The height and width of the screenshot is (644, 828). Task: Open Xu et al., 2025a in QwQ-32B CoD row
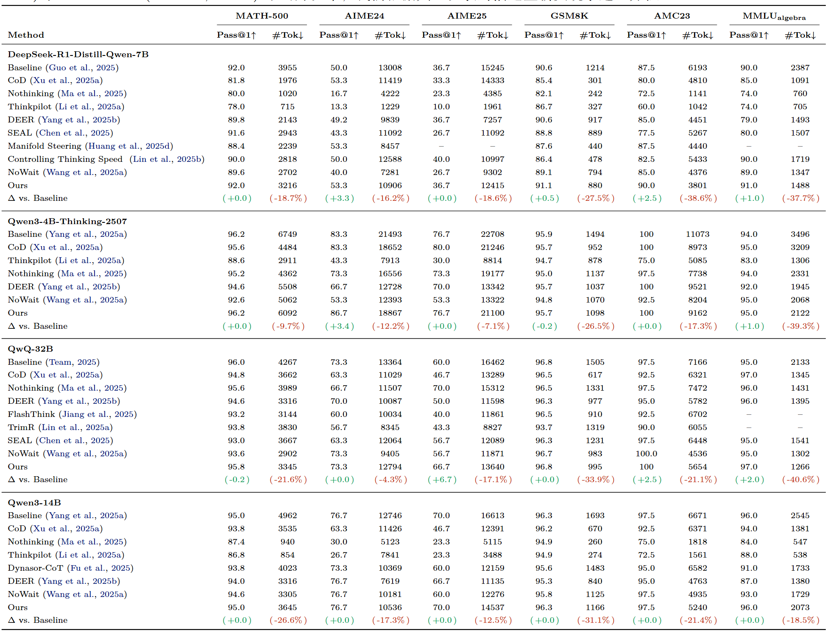pos(66,375)
